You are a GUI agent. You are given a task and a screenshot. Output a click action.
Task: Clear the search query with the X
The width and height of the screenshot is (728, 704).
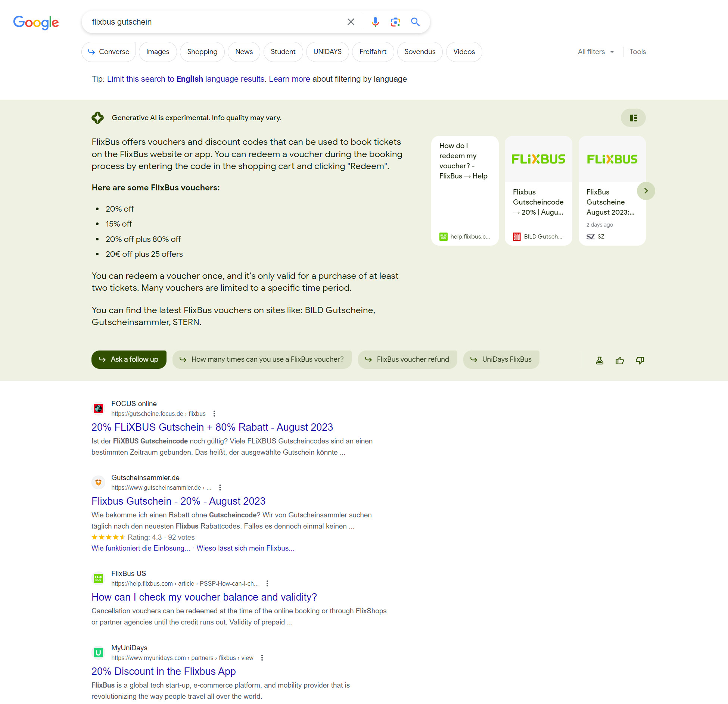351,22
